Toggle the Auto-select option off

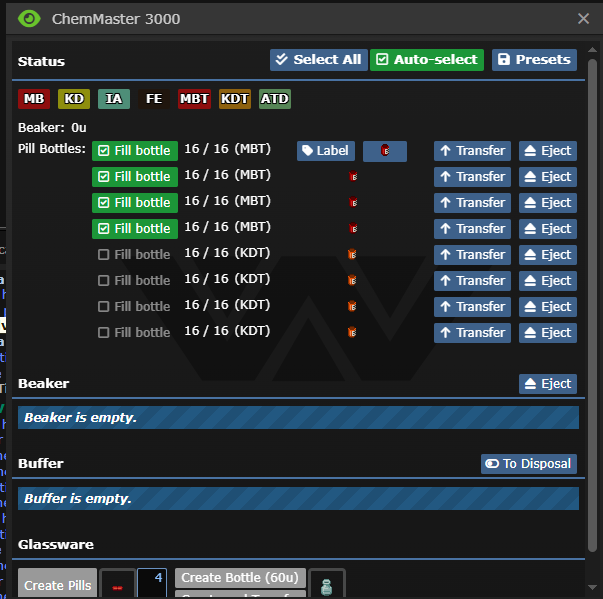point(426,60)
